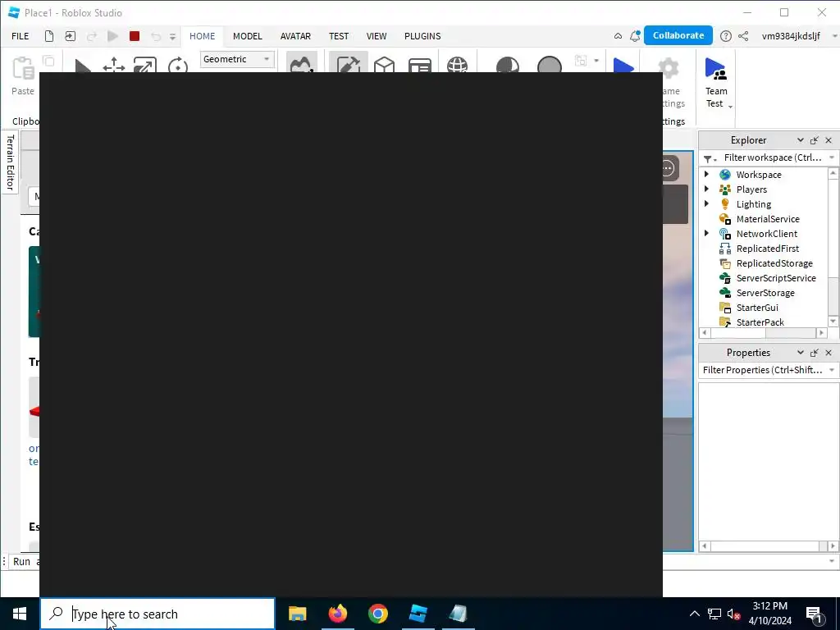Choose the Move tool in the ribbon
This screenshot has width=840, height=630.
tap(113, 66)
